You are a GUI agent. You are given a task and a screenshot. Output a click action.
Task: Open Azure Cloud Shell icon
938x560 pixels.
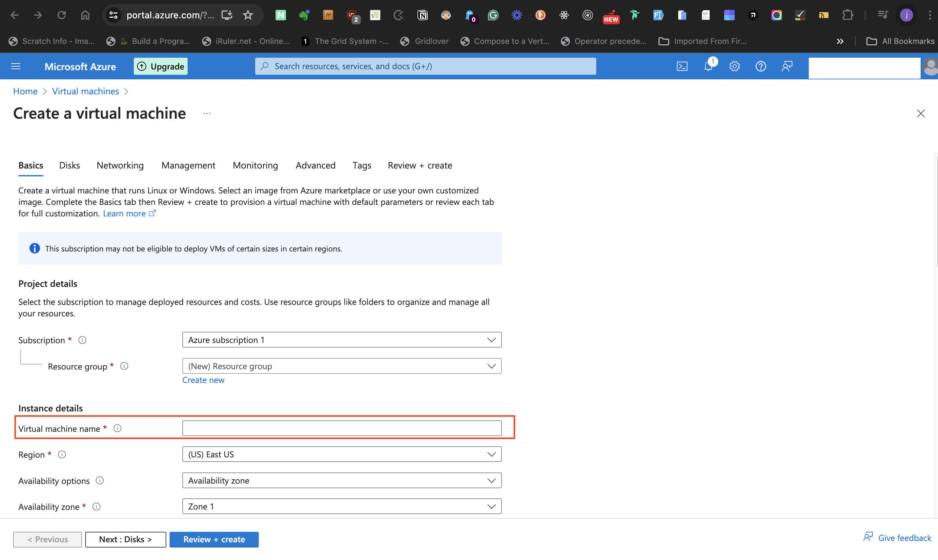[x=682, y=67]
